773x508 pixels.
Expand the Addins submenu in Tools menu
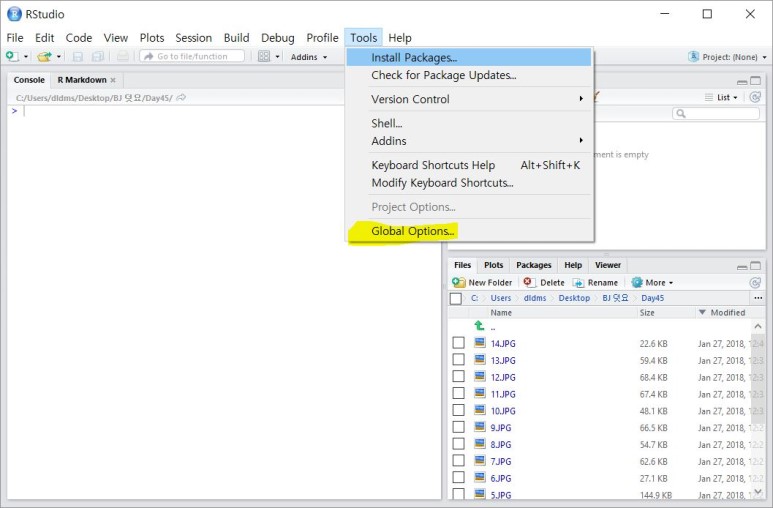tap(469, 141)
